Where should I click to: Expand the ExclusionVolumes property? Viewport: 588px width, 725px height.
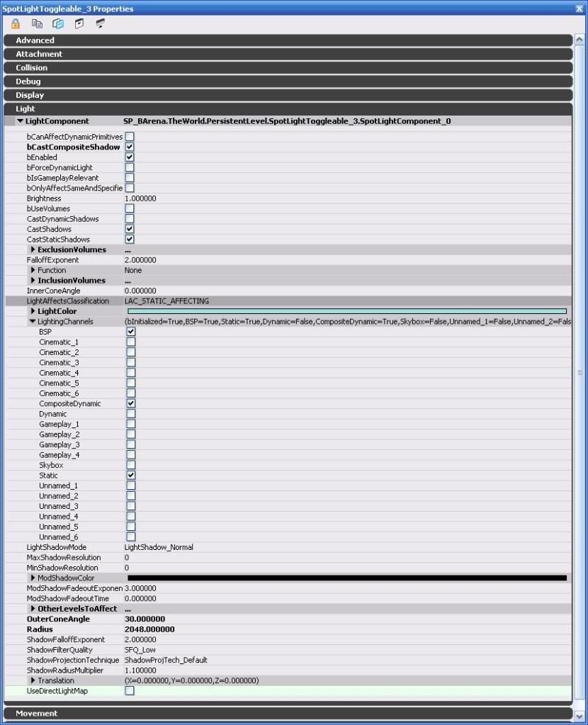pos(33,249)
